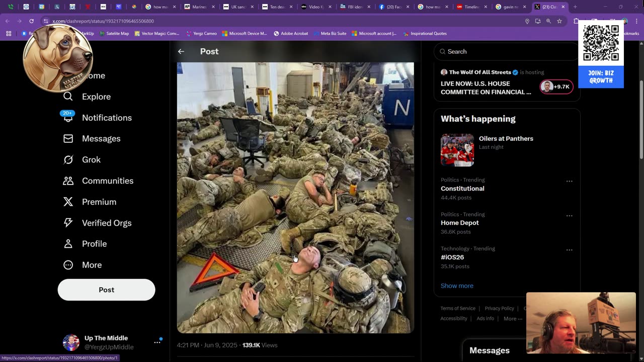Screen dimensions: 644x362
Task: Click the back arrow beside Post header
Action: [181, 51]
